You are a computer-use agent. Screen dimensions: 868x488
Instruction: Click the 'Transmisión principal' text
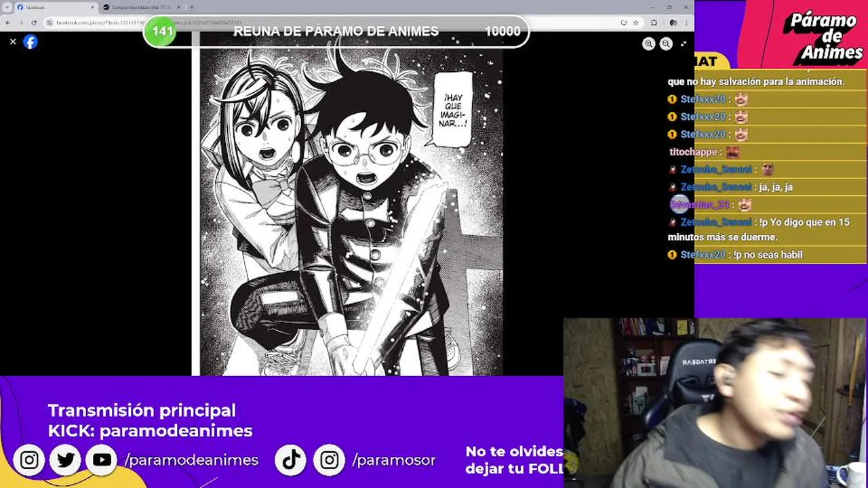(142, 410)
